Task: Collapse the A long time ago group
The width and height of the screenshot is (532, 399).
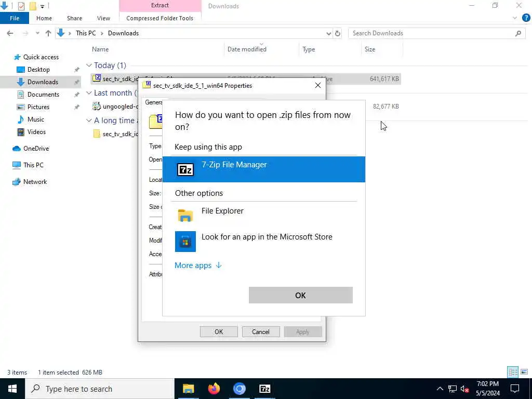Action: click(x=89, y=121)
